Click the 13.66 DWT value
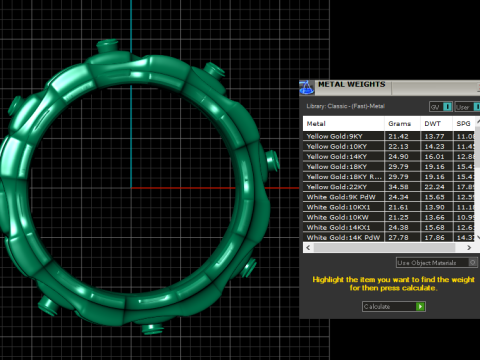Screen dimensions: 480x360 (434, 217)
